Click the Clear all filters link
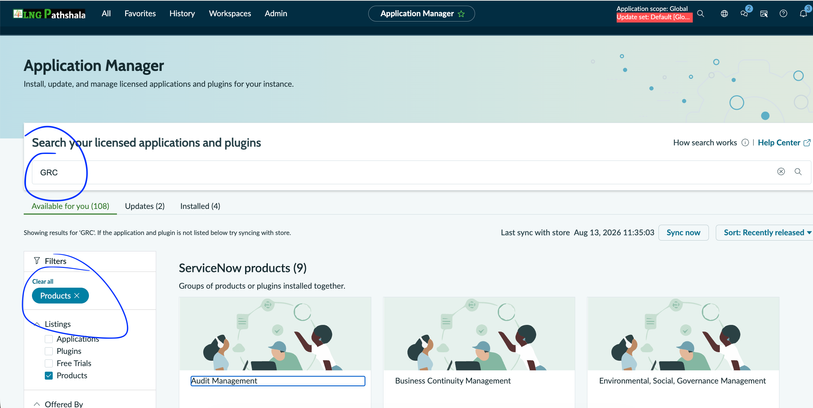This screenshot has height=408, width=813. click(x=43, y=282)
